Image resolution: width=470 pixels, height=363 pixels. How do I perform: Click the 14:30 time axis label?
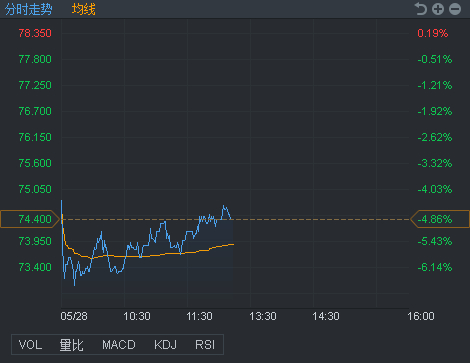pyautogui.click(x=326, y=316)
